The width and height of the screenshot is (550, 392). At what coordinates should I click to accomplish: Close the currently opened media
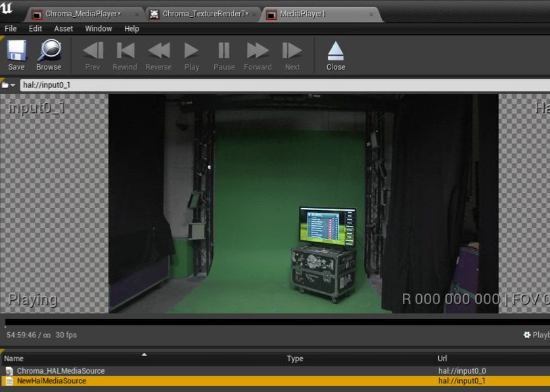point(336,55)
